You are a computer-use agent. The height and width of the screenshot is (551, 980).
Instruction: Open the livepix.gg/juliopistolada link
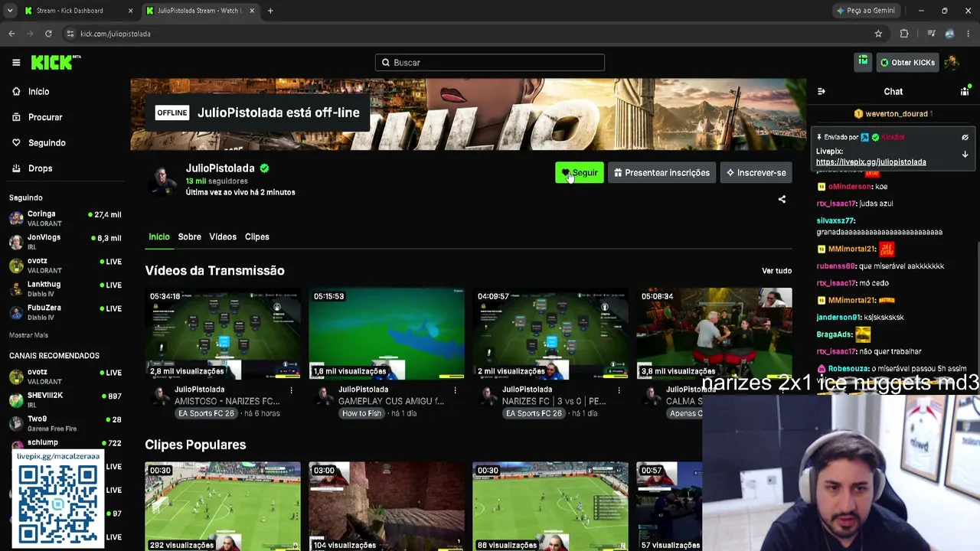point(871,162)
